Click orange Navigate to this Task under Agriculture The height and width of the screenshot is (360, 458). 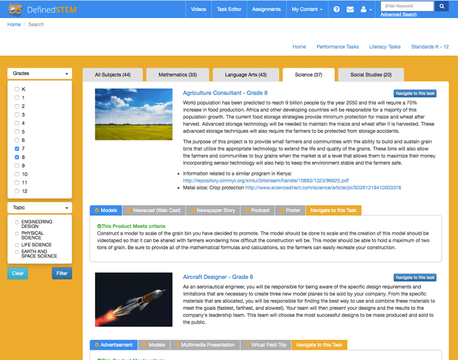[333, 210]
